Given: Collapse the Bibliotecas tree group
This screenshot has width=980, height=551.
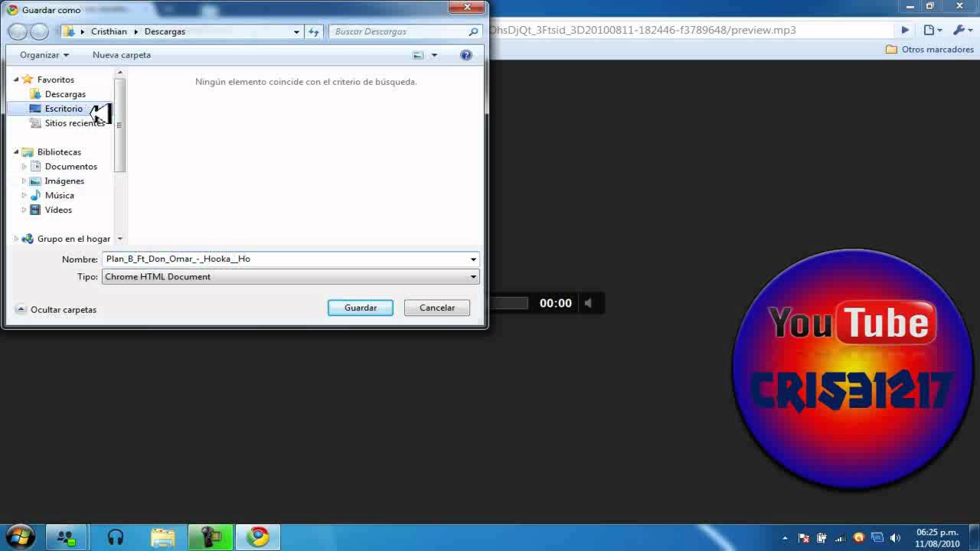Looking at the screenshot, I should click(x=16, y=152).
